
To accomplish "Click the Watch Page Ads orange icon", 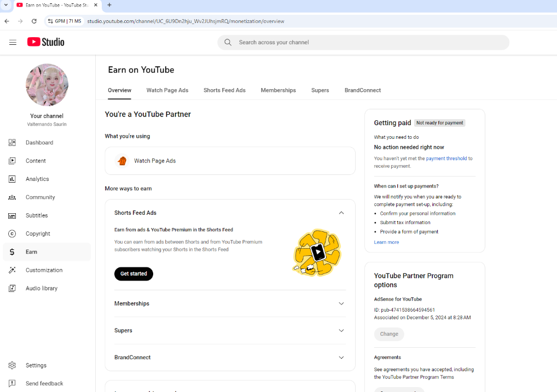I will tap(122, 161).
